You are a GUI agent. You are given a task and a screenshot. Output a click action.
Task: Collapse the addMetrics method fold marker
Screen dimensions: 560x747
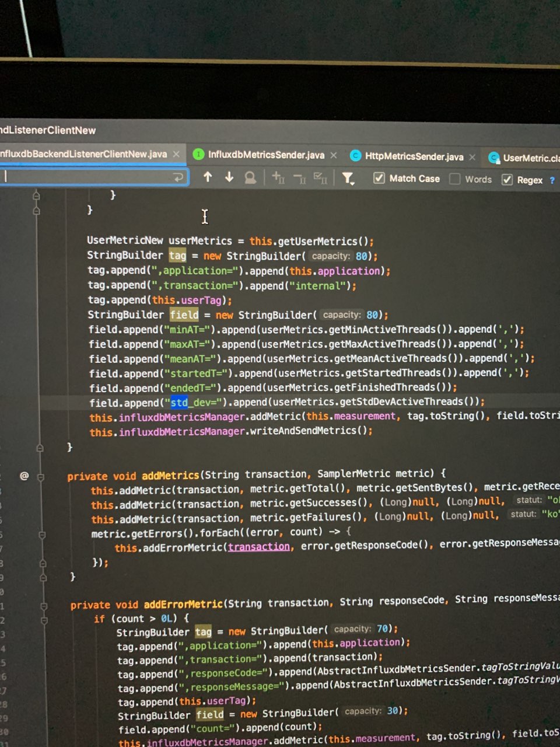pyautogui.click(x=41, y=477)
